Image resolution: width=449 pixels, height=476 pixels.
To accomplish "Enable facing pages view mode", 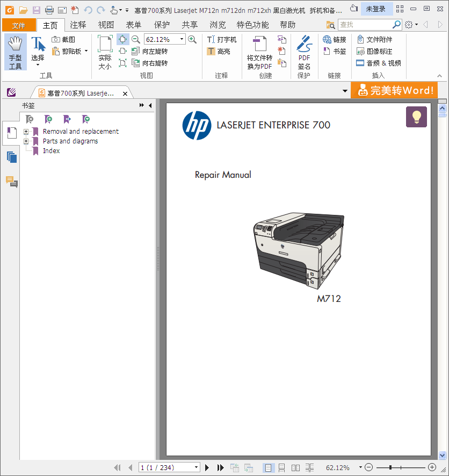I will coord(295,468).
